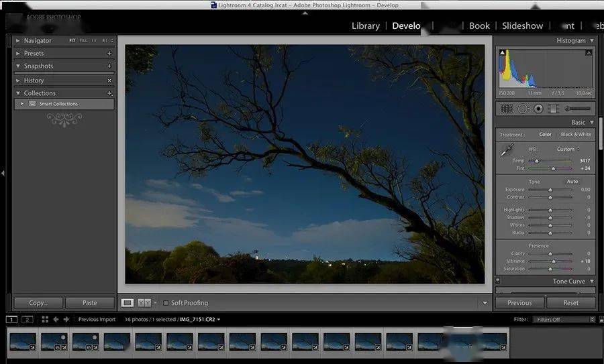604x364 pixels.
Task: Open the Slideshow module
Action: click(x=522, y=25)
